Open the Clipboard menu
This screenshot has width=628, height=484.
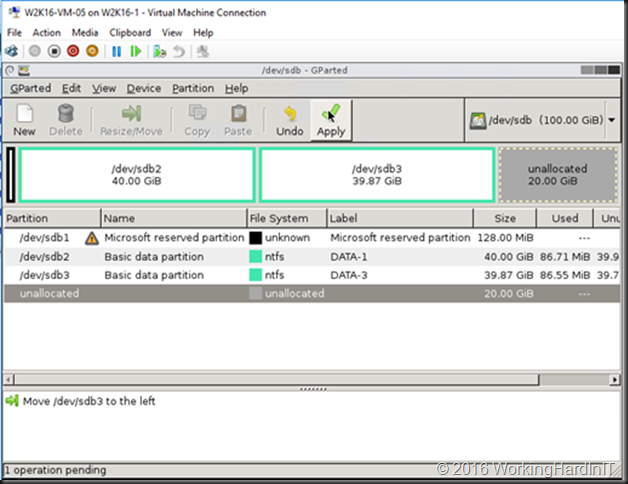[x=130, y=32]
